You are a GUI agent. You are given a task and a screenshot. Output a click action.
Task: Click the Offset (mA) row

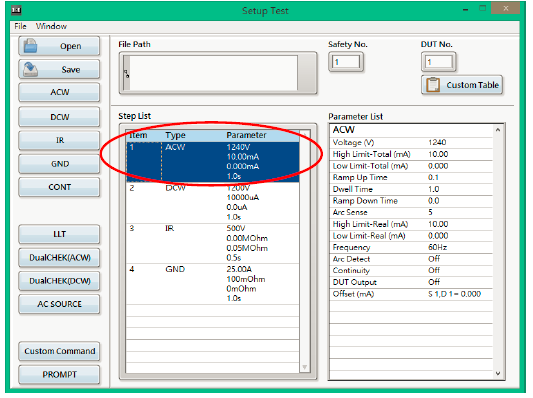[411, 294]
